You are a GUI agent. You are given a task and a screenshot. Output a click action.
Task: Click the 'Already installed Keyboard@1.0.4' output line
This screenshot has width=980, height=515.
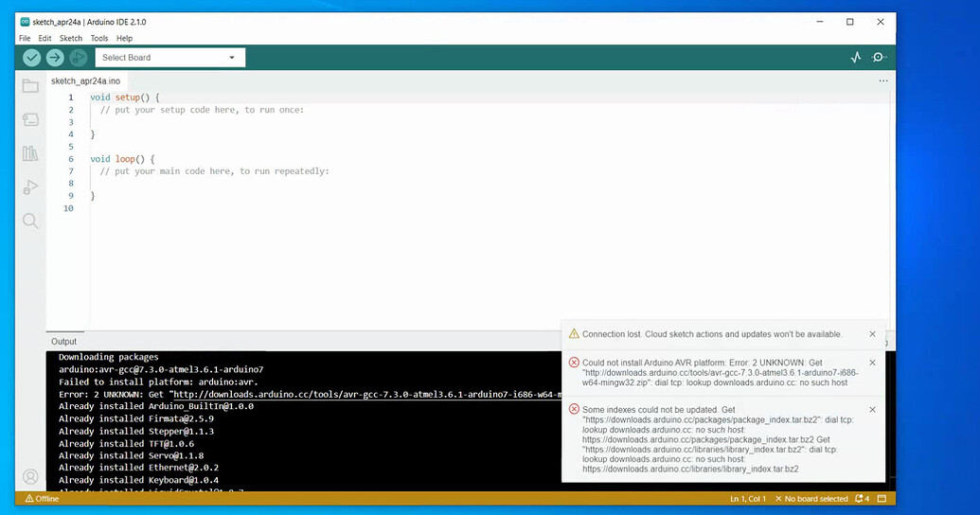(x=139, y=480)
